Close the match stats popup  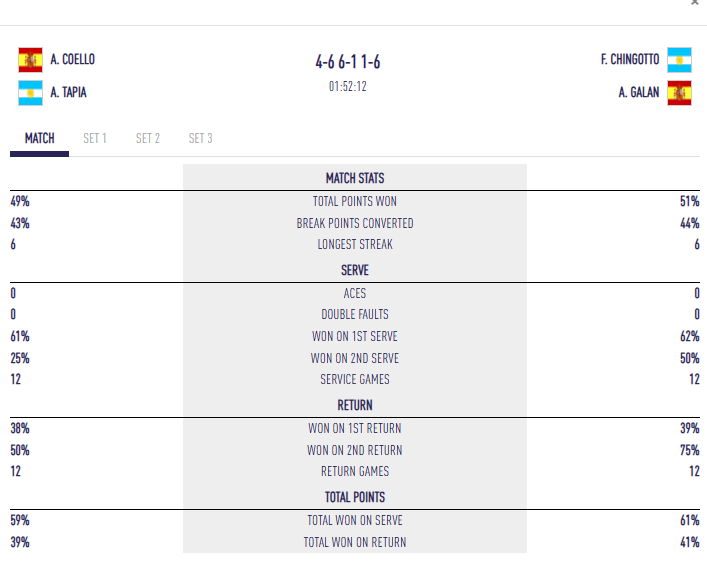[x=695, y=4]
